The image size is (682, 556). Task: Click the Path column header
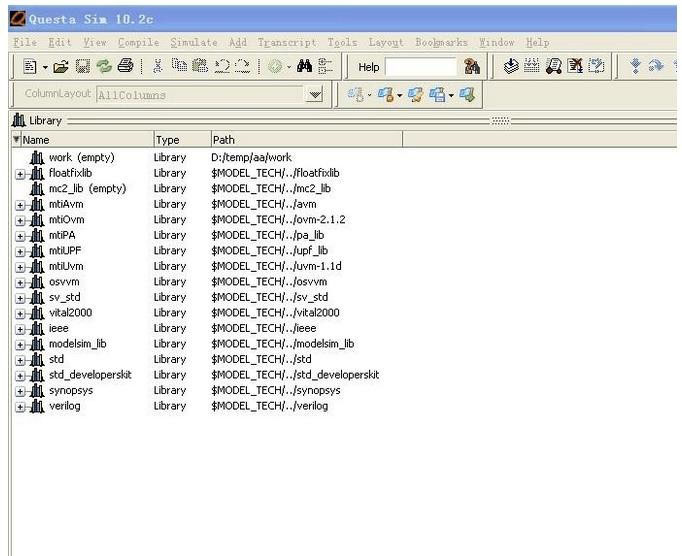click(x=307, y=140)
